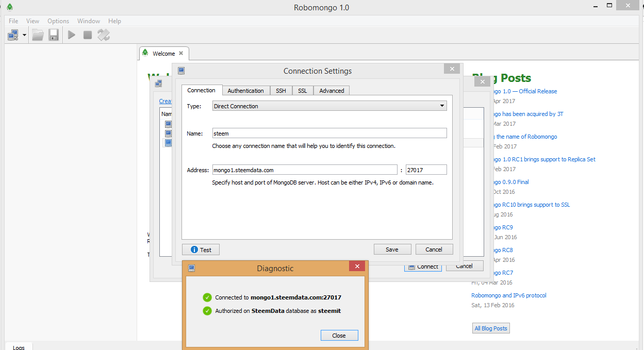Click the Address field with mongo1.steemdata.com

pos(305,170)
